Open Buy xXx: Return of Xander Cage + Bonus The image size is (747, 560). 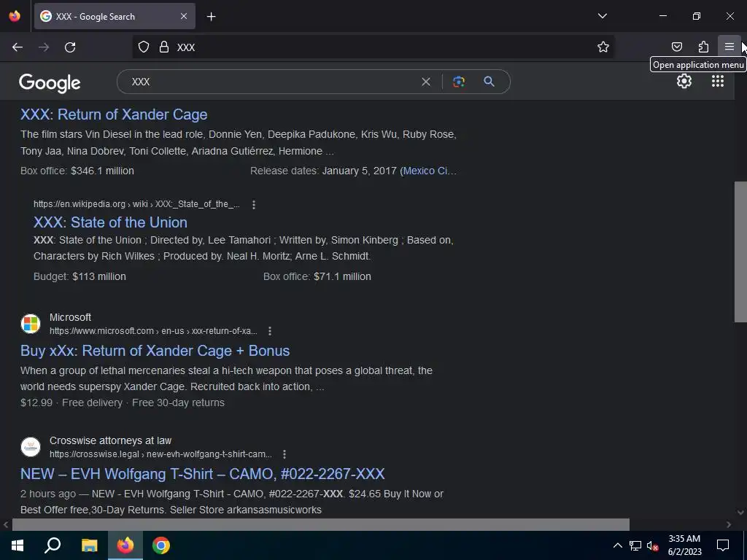155,351
